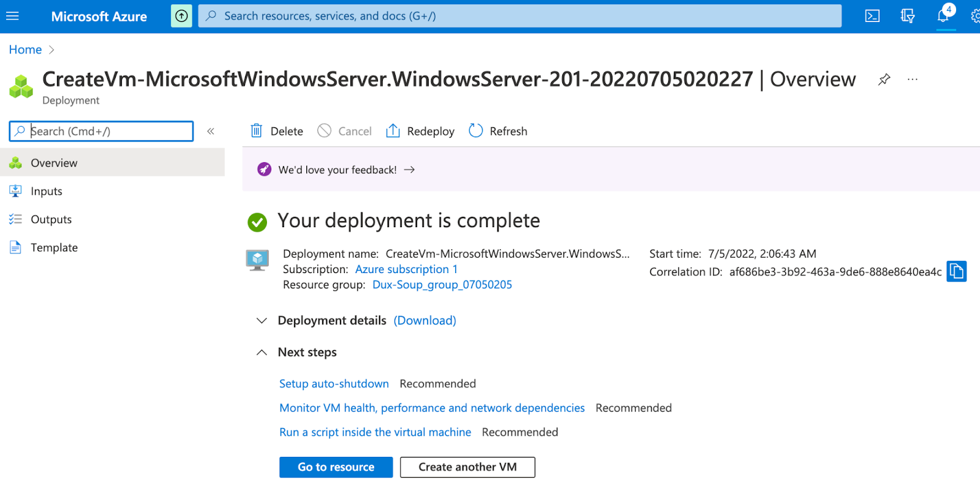The image size is (980, 496).
Task: Select Overview in the left menu
Action: pos(112,163)
